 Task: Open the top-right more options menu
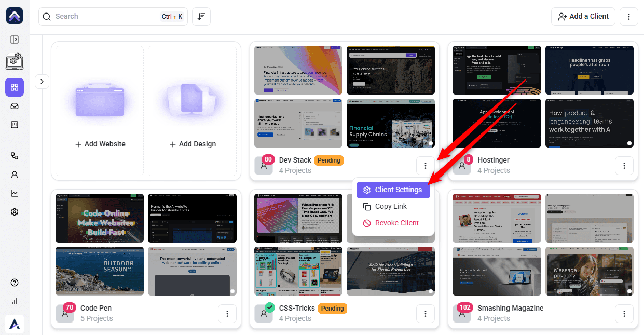click(629, 16)
